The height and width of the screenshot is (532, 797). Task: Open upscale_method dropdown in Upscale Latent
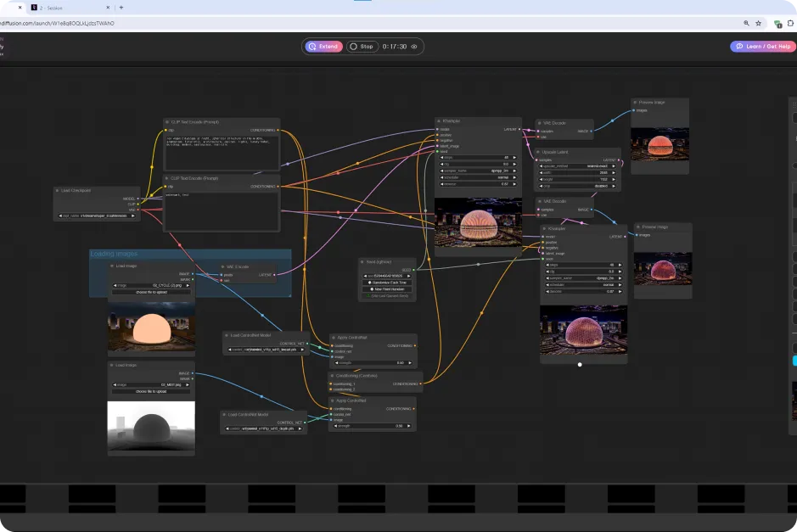pyautogui.click(x=578, y=166)
